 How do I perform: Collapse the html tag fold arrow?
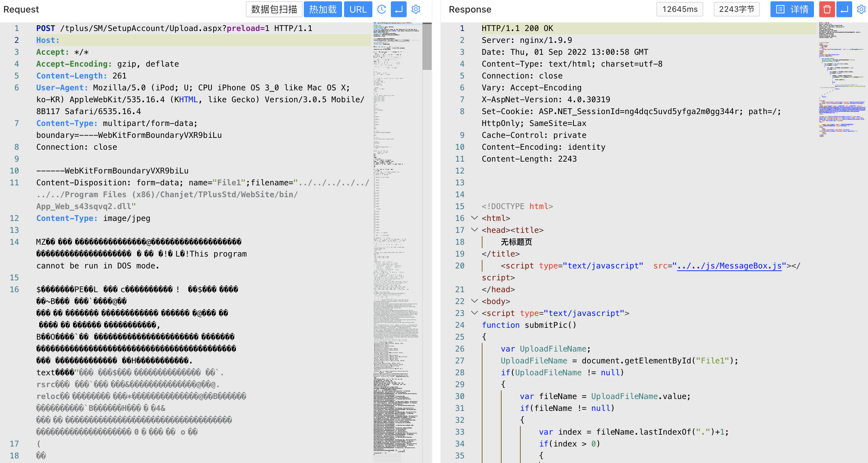(474, 218)
